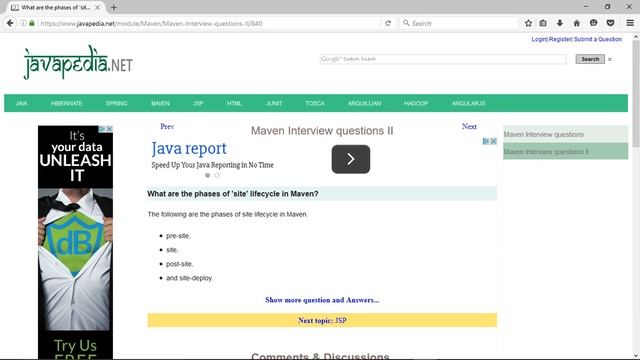Open the downloads arrow icon

point(560,23)
